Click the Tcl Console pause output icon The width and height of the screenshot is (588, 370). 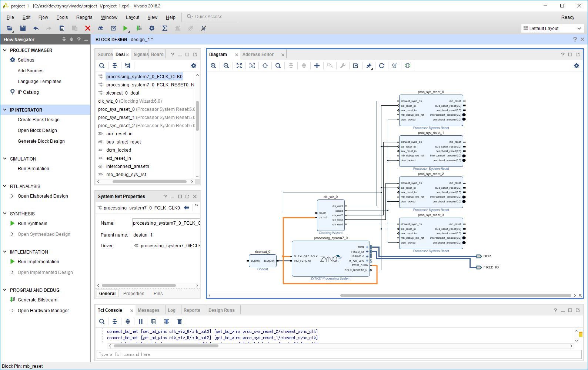pyautogui.click(x=141, y=321)
